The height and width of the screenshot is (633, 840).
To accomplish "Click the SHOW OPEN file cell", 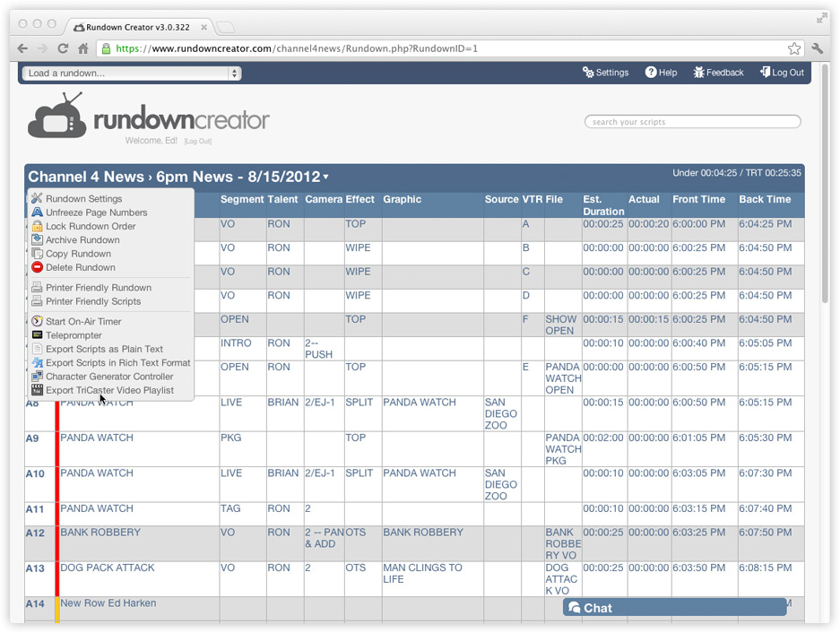I will pyautogui.click(x=561, y=325).
